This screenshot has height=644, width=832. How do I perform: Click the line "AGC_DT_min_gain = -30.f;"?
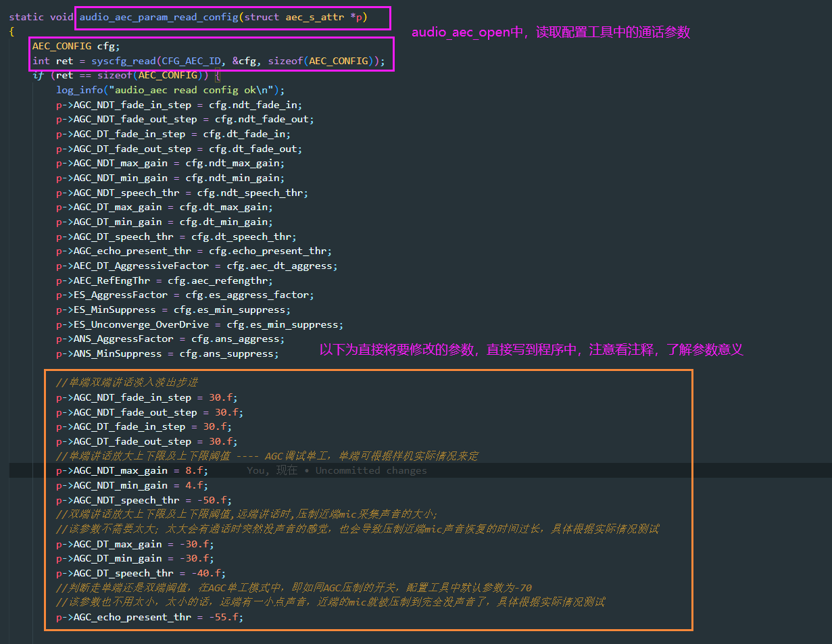click(x=135, y=558)
